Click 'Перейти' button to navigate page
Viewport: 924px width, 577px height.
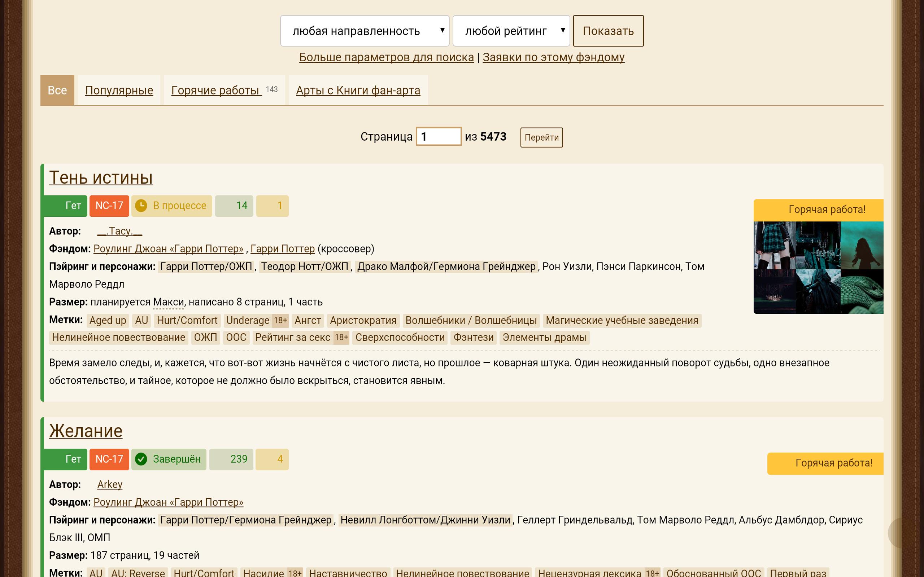(541, 137)
